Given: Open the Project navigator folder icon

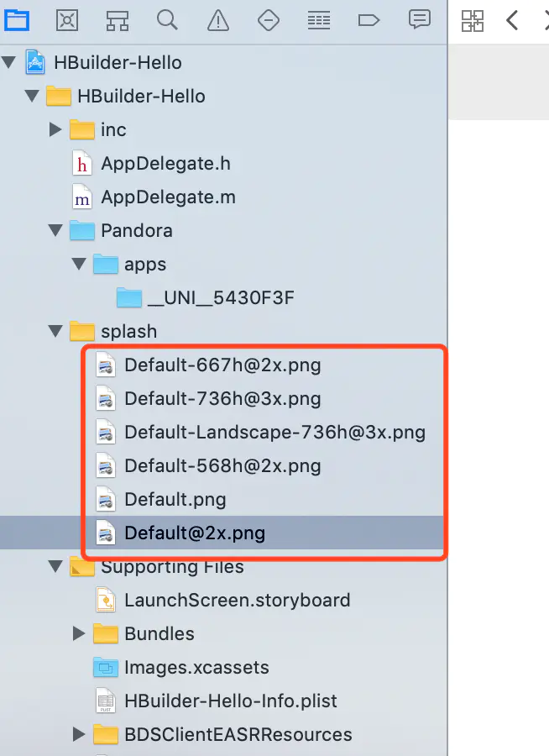Looking at the screenshot, I should click(17, 20).
